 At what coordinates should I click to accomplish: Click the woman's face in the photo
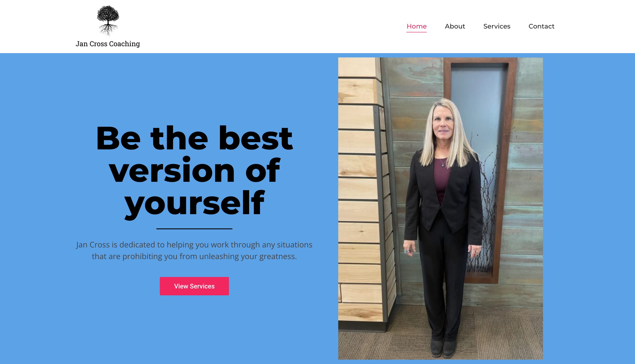pos(443,122)
